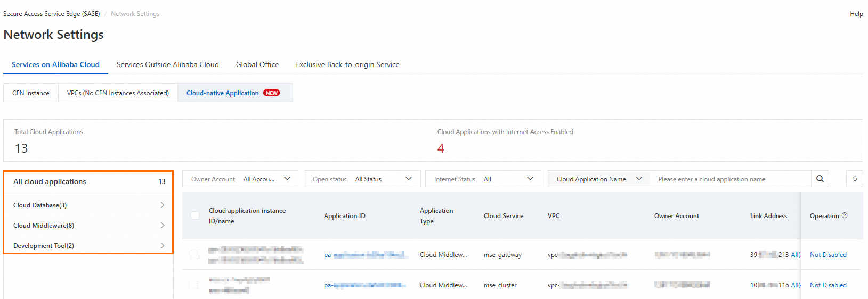Select the CEN Instance sub-tab
Image resolution: width=868 pixels, height=299 pixels.
pyautogui.click(x=31, y=93)
